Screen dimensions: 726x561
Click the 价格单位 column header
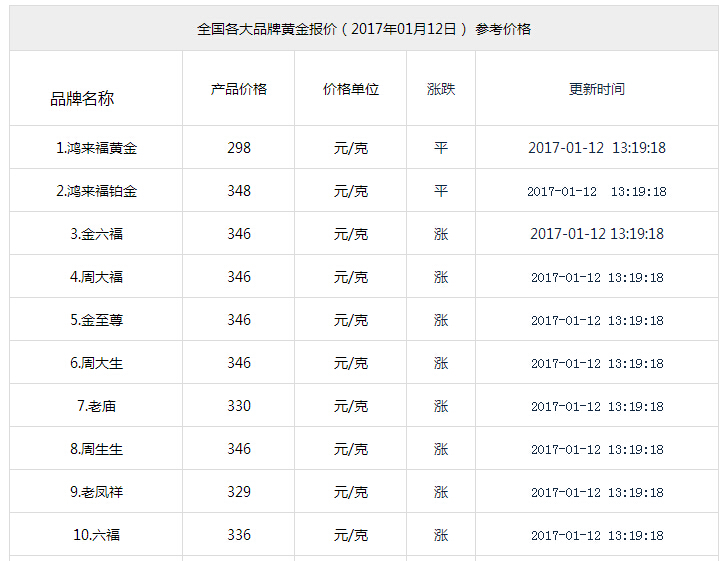click(351, 89)
